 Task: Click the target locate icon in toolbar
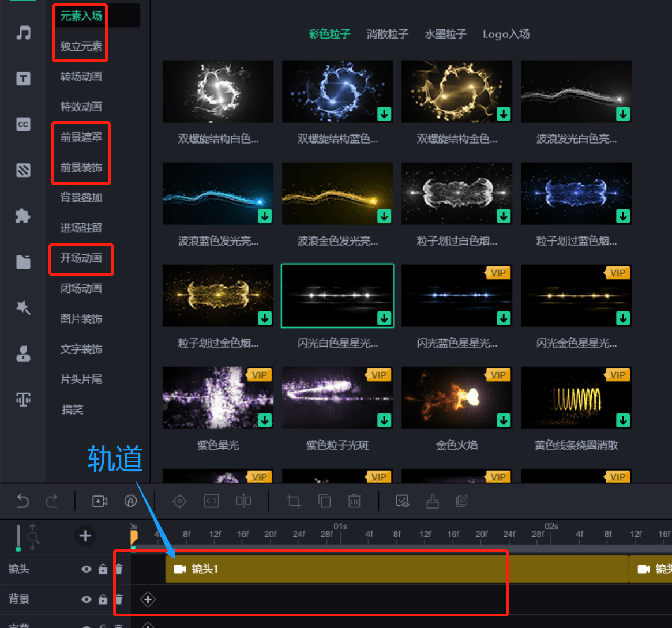click(x=179, y=501)
